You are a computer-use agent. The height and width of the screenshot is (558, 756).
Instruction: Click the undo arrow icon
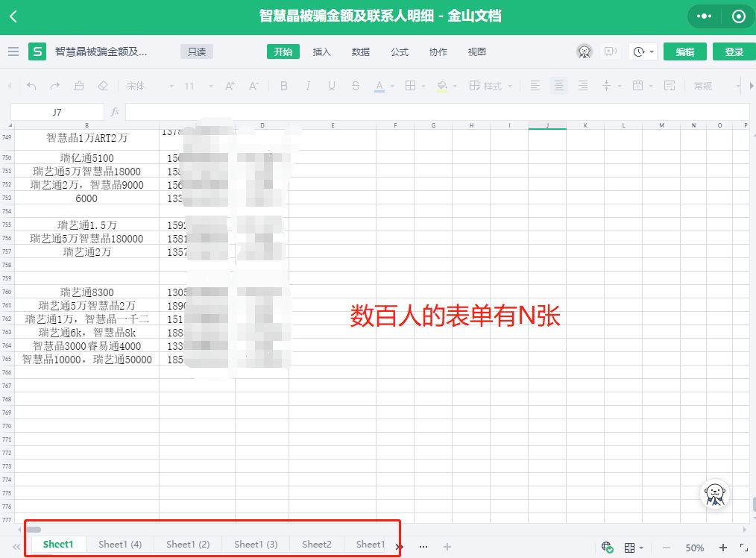(x=31, y=86)
